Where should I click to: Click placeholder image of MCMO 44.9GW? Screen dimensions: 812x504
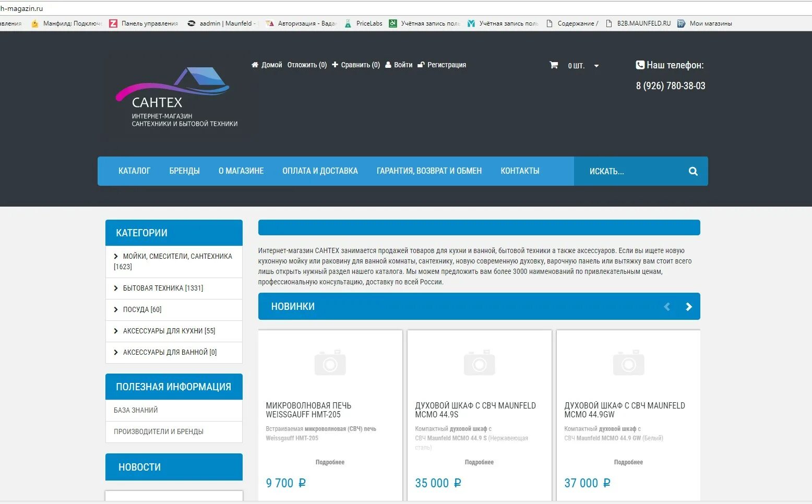[x=628, y=363]
